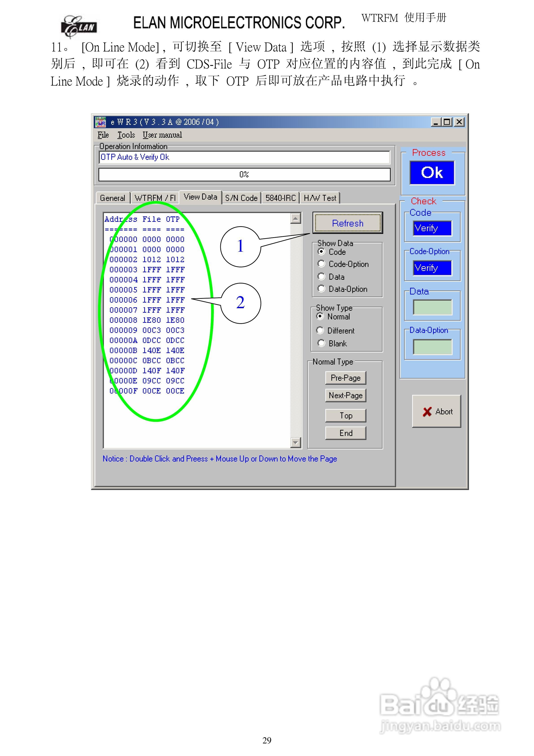
Task: Maximize the eWR3 window
Action: pos(447,122)
